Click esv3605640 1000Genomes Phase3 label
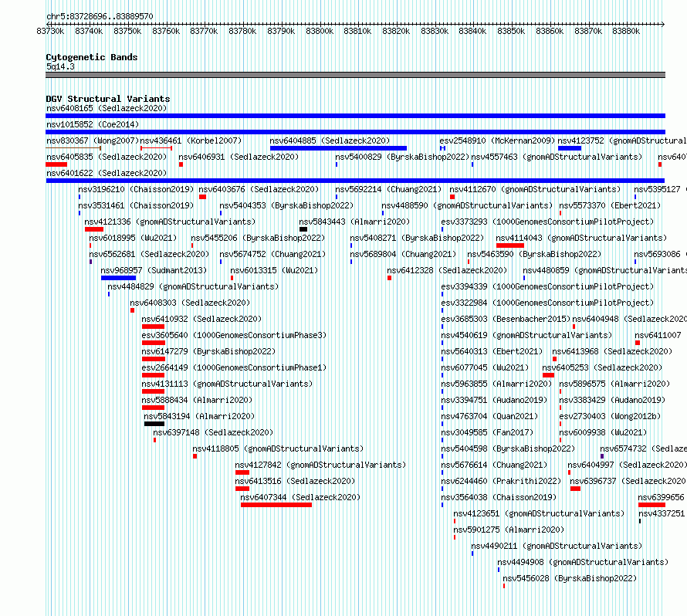Screen dimensions: 687x616 234,335
